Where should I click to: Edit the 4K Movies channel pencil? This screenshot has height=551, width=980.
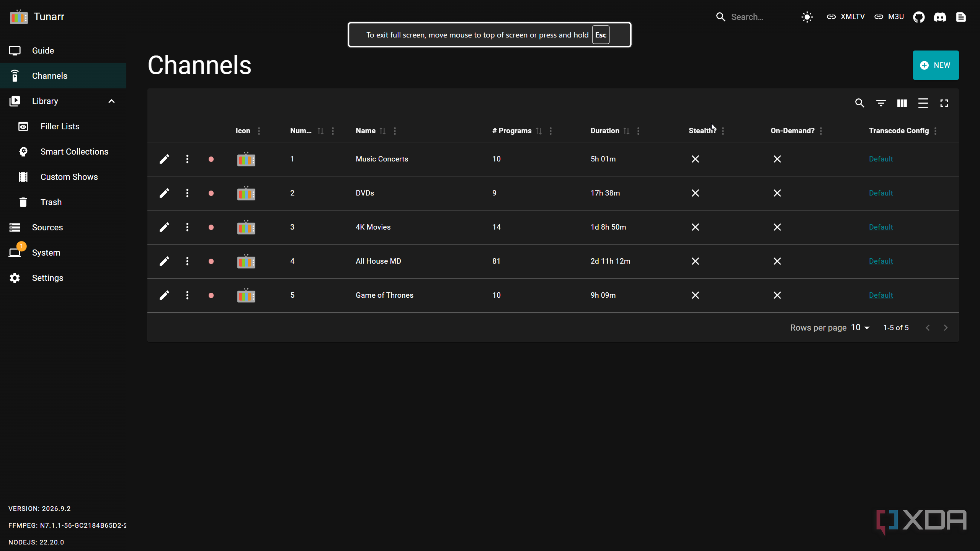click(164, 227)
